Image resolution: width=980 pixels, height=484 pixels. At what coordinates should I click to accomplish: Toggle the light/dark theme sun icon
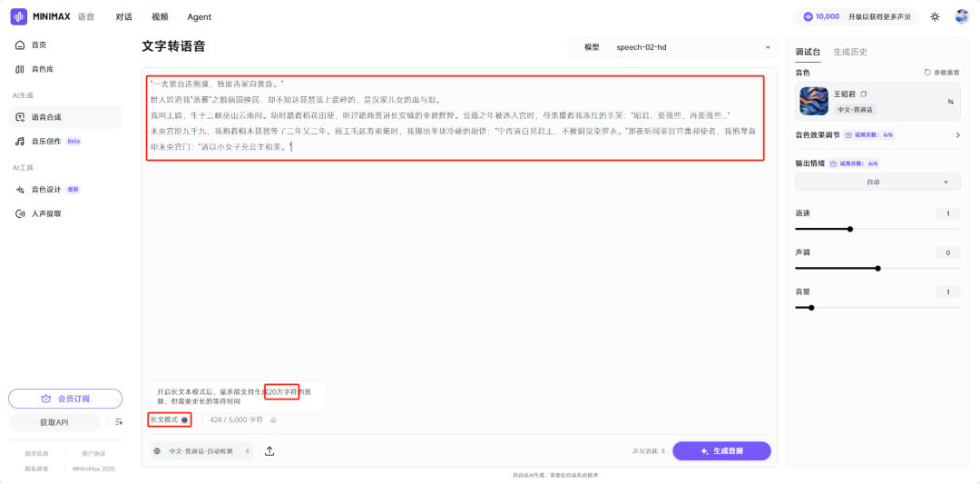click(935, 16)
